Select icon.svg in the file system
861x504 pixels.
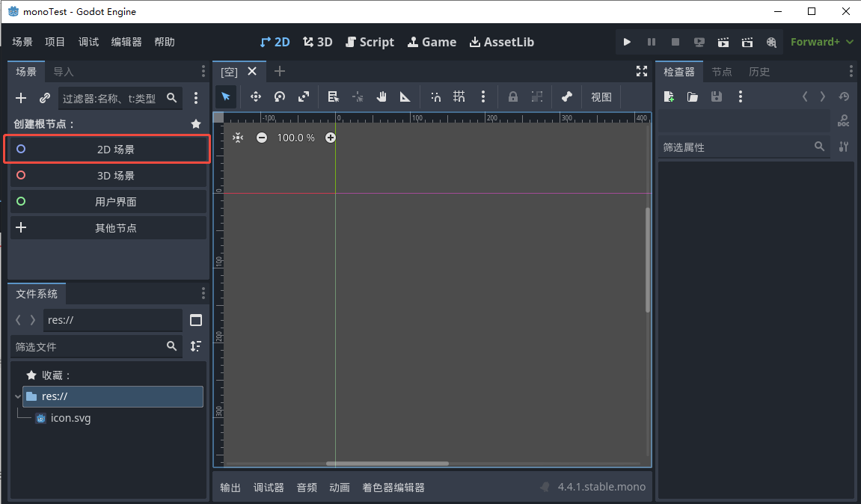point(70,418)
